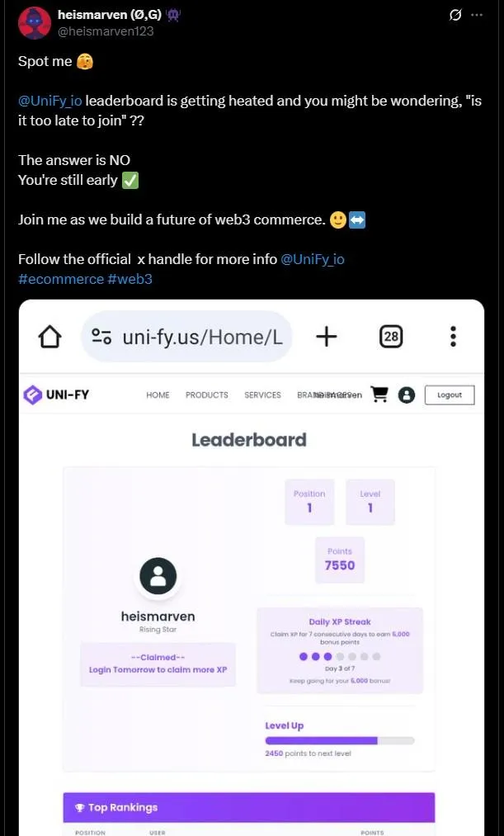Screen dimensions: 504x836
Task: Click the Logout button
Action: coord(449,395)
